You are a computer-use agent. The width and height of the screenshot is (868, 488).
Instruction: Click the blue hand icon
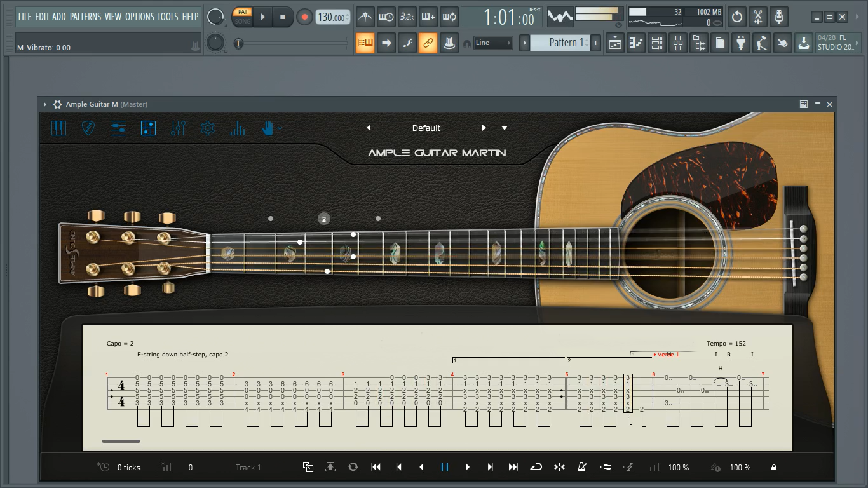pyautogui.click(x=268, y=128)
